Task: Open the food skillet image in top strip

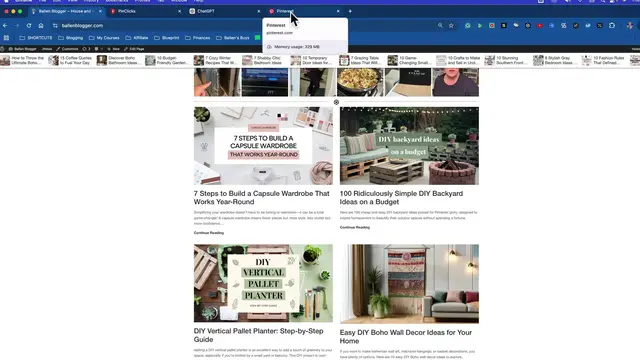Action: [360, 82]
